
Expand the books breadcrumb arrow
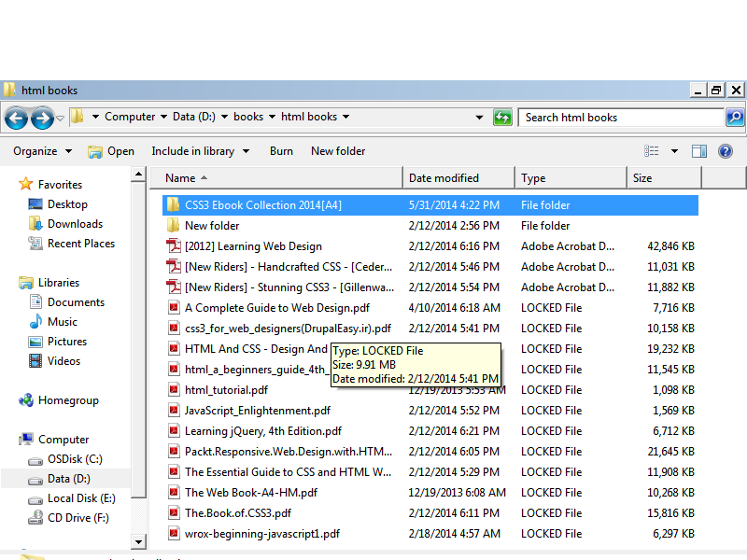click(x=272, y=117)
